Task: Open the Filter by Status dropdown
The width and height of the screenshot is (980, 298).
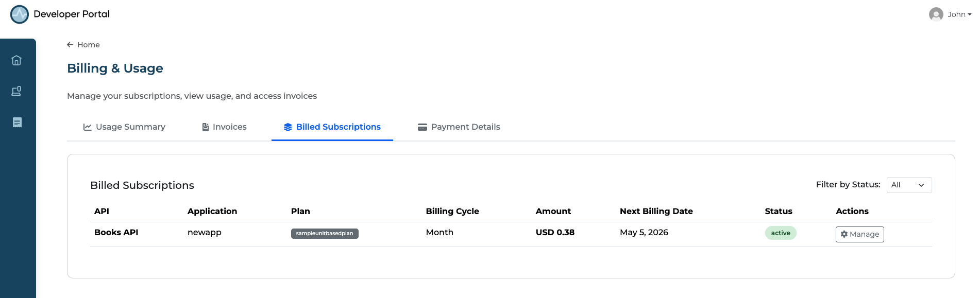Action: [x=908, y=185]
